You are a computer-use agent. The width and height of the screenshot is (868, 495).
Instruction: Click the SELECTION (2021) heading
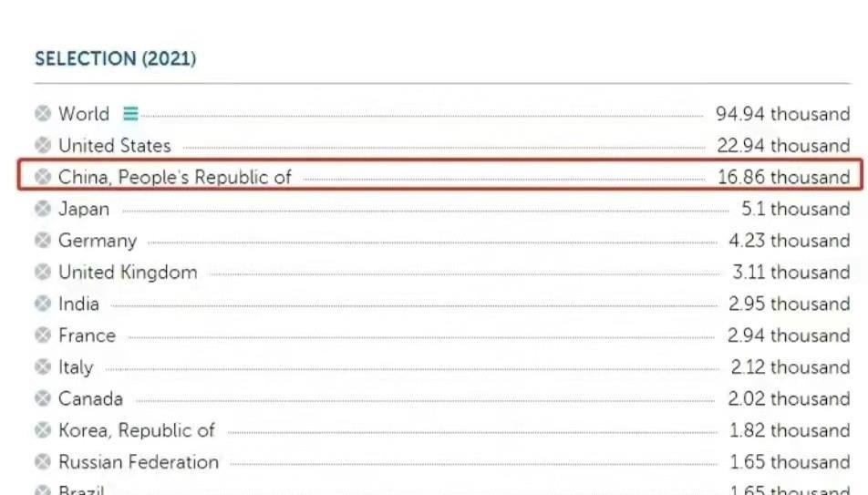[115, 58]
